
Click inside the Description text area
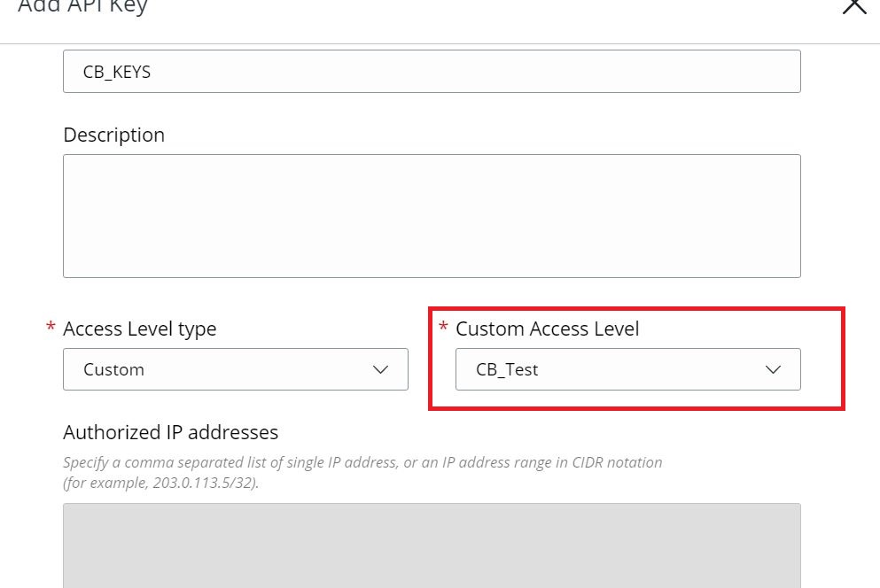[432, 216]
